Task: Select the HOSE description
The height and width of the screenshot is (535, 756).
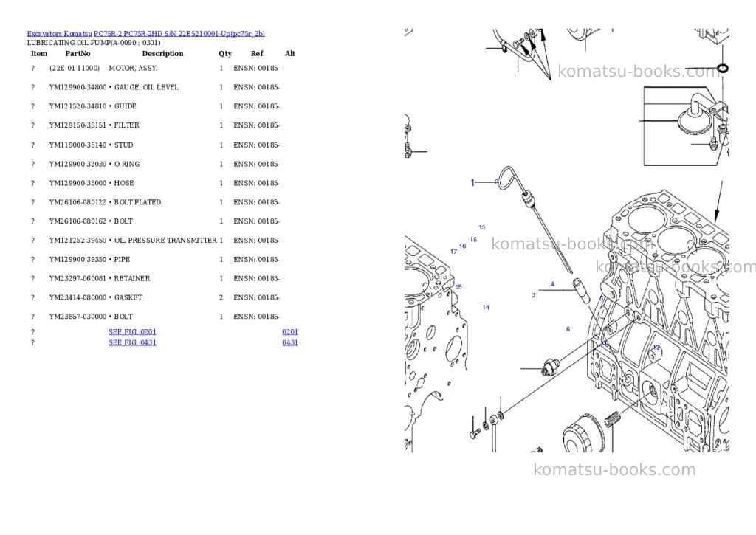Action: pos(124,183)
